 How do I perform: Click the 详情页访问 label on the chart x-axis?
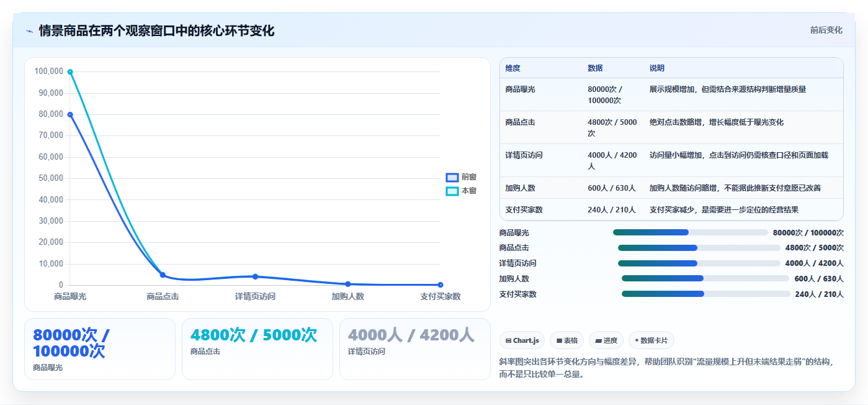coord(255,296)
